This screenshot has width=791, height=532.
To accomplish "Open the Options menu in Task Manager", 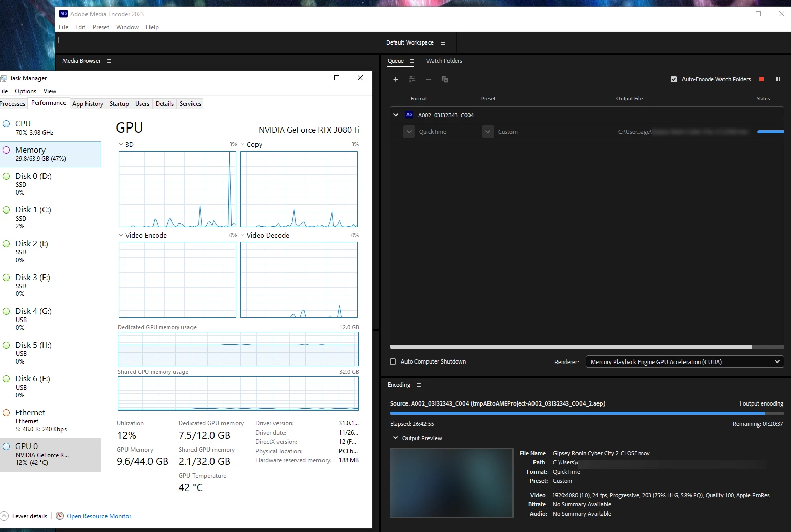I will click(26, 91).
